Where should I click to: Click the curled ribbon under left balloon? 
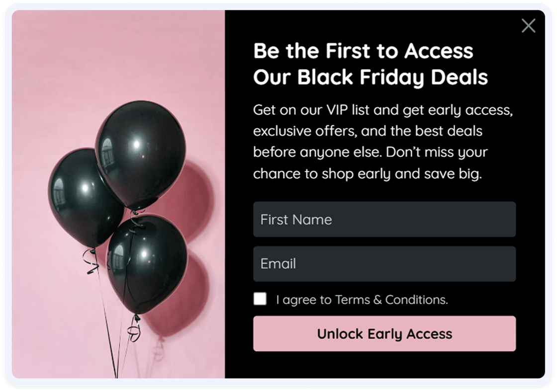tap(92, 261)
